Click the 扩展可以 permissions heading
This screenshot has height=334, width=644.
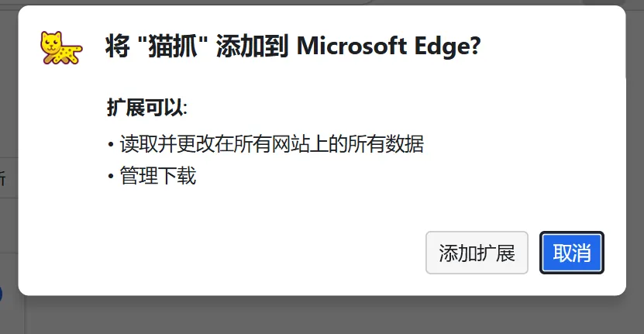[x=147, y=108]
